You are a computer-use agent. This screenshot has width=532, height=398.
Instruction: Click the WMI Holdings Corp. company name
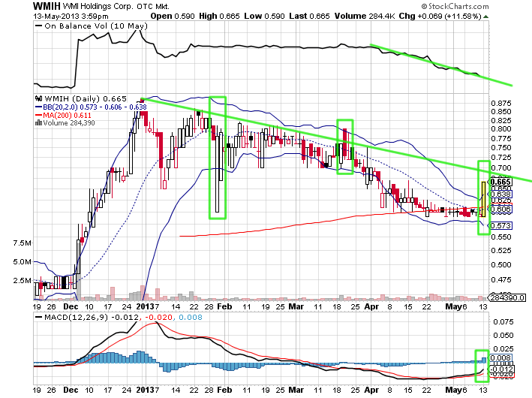pos(99,7)
